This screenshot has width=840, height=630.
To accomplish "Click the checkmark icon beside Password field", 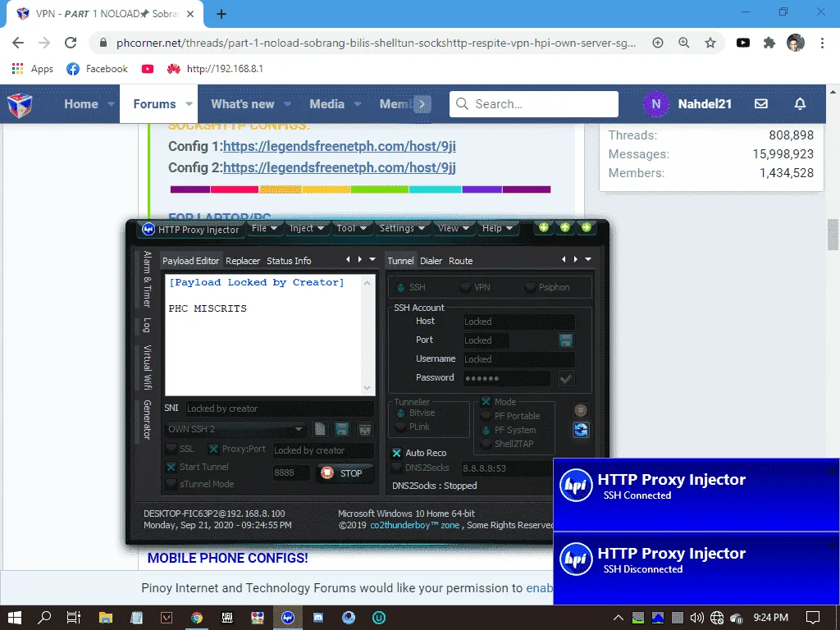I will tap(566, 379).
